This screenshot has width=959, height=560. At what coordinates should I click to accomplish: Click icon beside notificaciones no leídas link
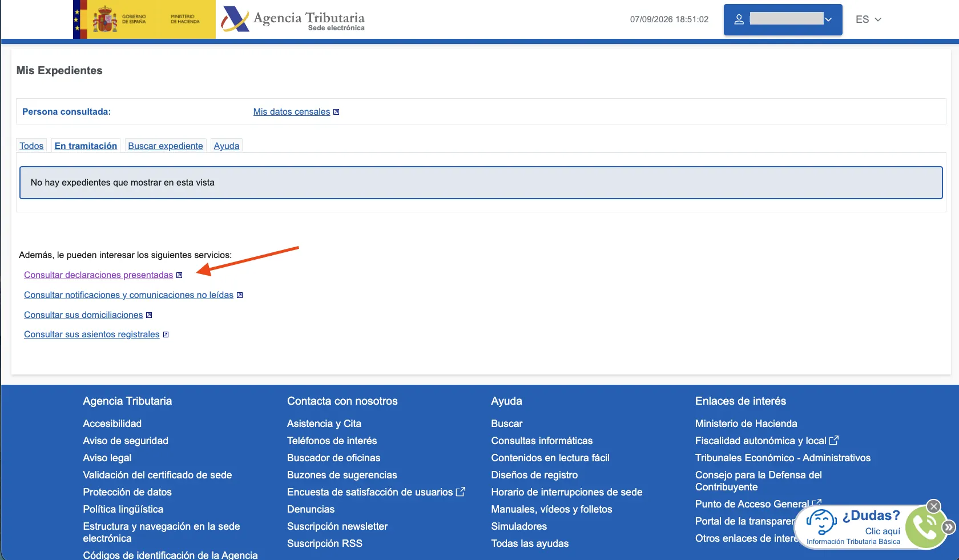pyautogui.click(x=240, y=295)
